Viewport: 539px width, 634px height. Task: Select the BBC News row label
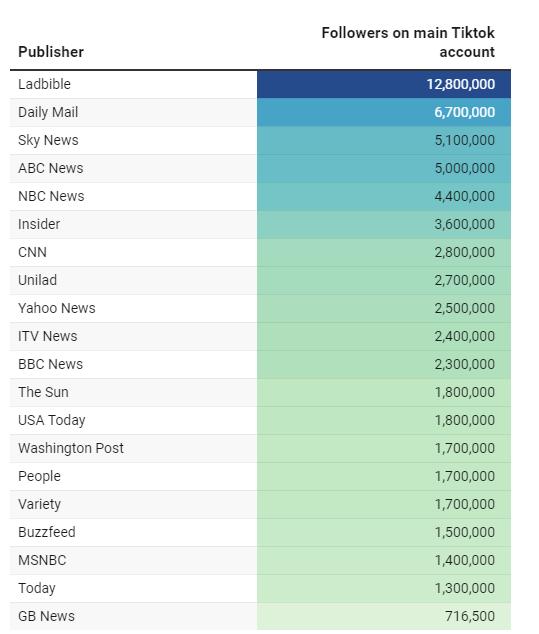(x=51, y=364)
